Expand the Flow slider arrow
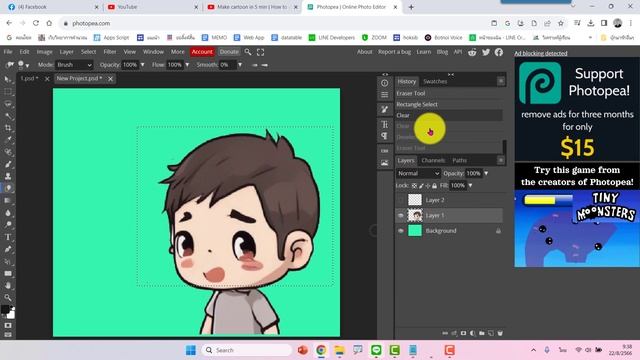640x360 pixels. pyautogui.click(x=187, y=65)
